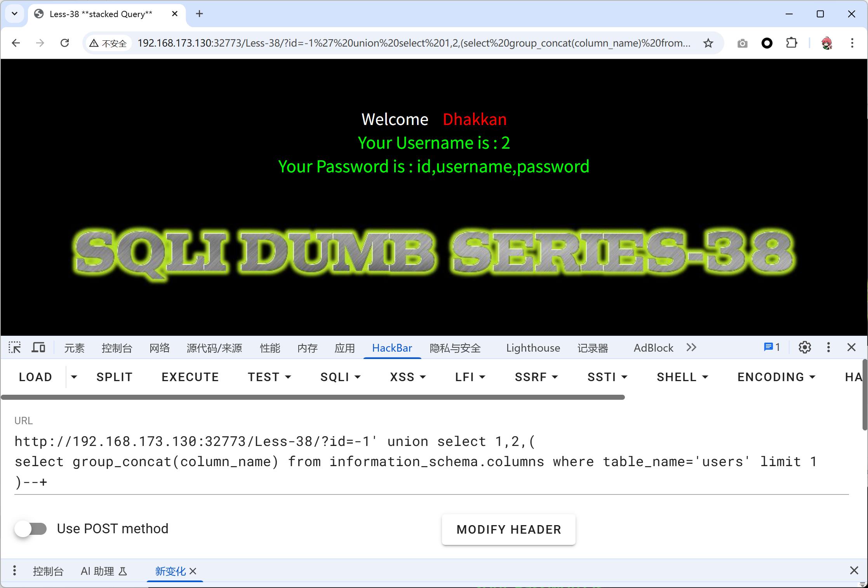Open the browser extensions puzzle icon

pos(791,43)
